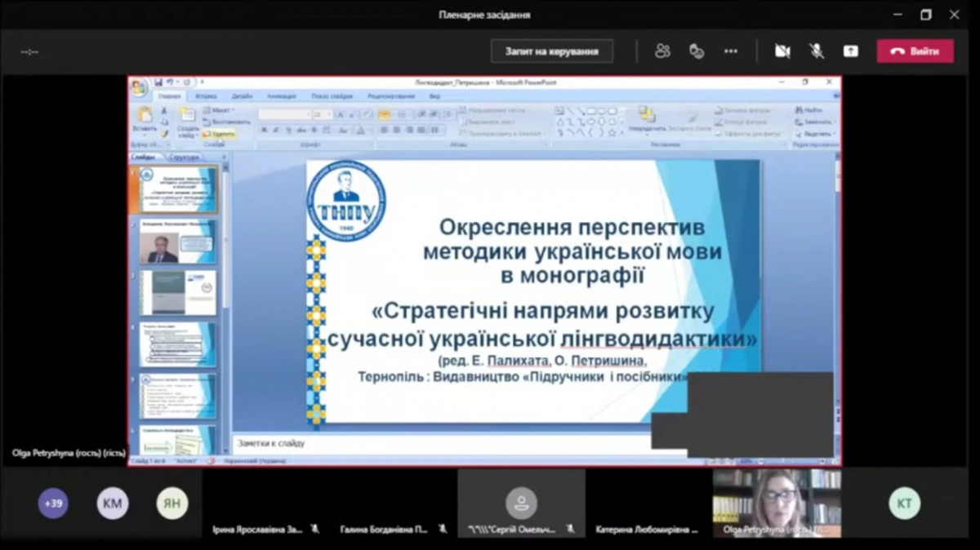Click the share content icon
This screenshot has width=980, height=550.
click(850, 51)
